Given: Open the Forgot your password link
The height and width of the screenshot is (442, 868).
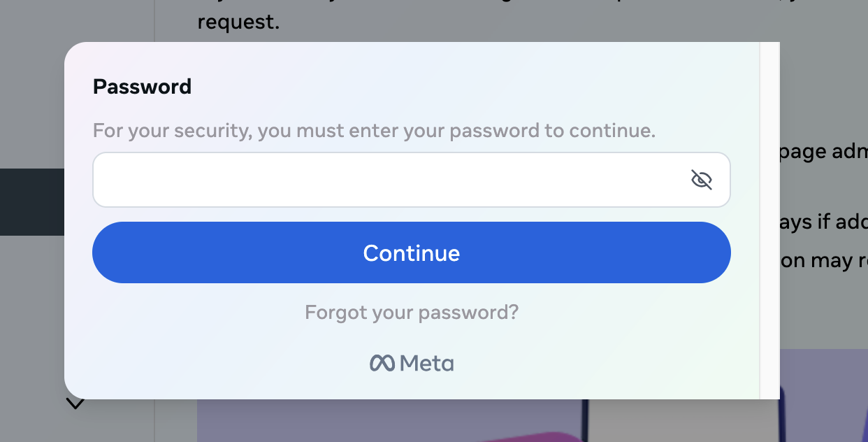Looking at the screenshot, I should point(412,312).
